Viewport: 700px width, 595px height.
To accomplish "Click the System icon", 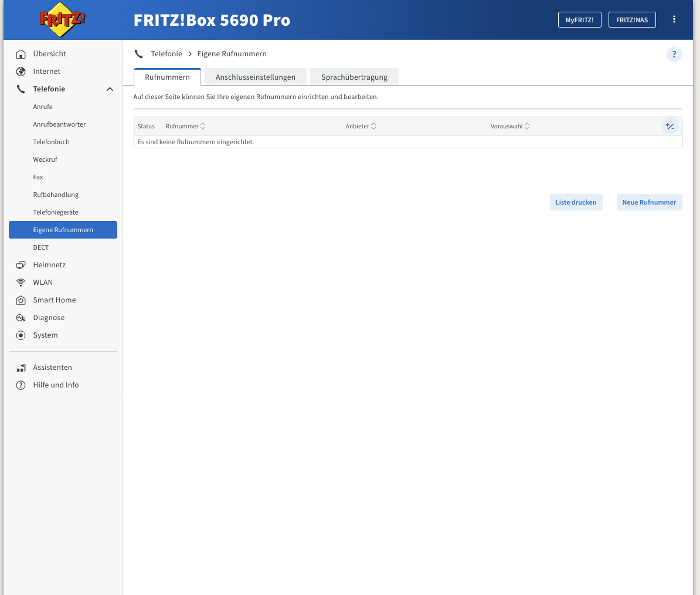I will tap(21, 335).
